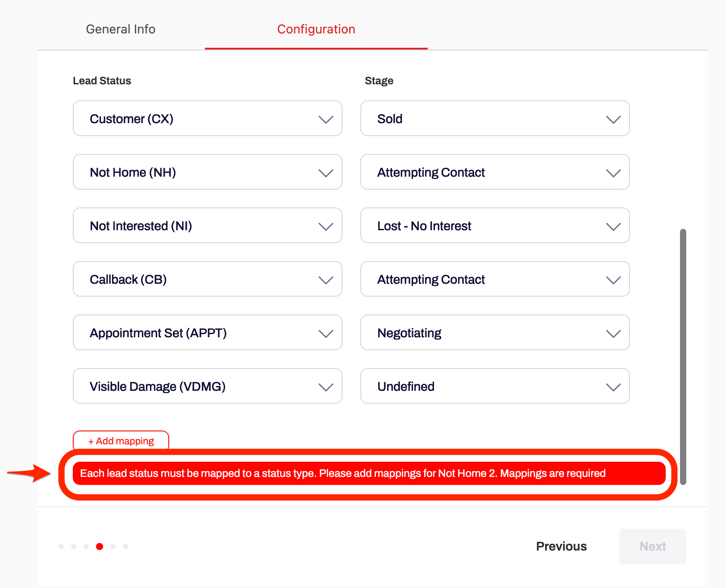The height and width of the screenshot is (588, 726).
Task: Open the stage dropdown beside Not Home (NH)
Action: pos(495,172)
